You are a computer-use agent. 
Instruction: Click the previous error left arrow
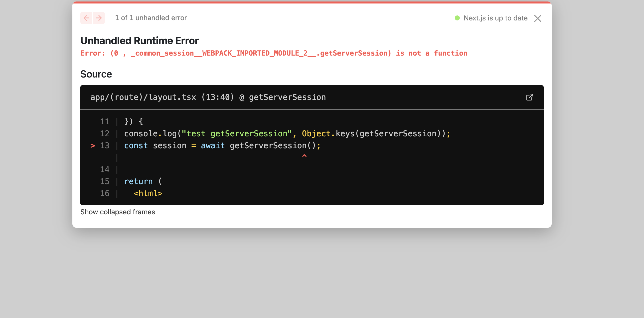coord(86,18)
